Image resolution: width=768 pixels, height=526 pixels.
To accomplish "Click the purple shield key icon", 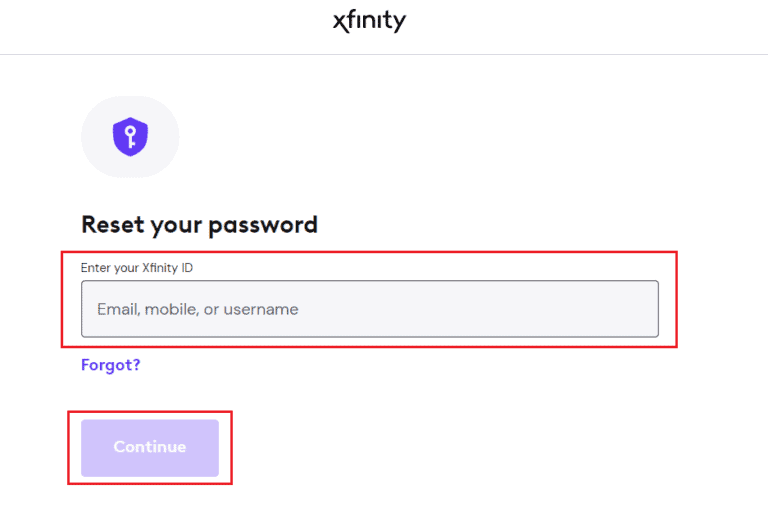I will click(x=130, y=136).
